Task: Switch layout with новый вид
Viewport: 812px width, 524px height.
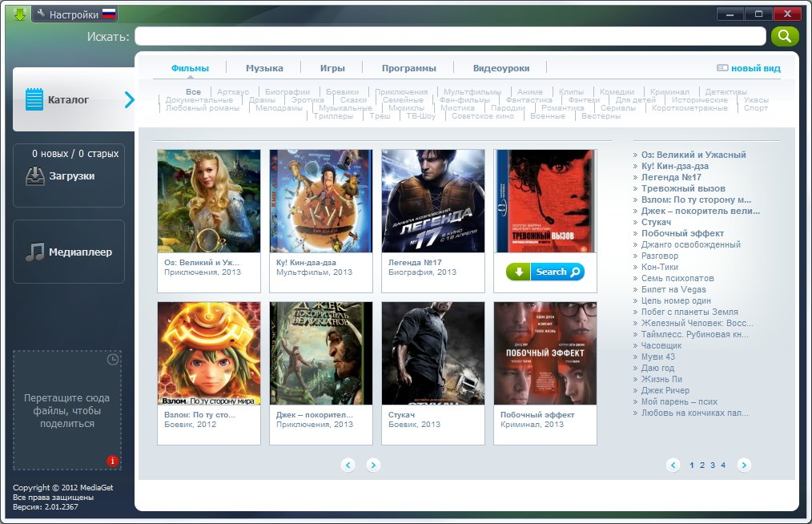Action: click(748, 68)
